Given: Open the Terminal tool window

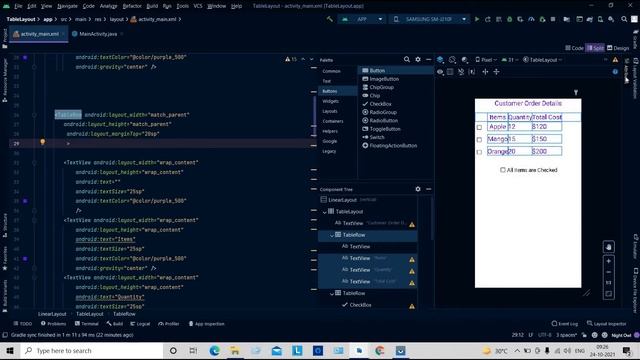Looking at the screenshot, I should coord(87,324).
